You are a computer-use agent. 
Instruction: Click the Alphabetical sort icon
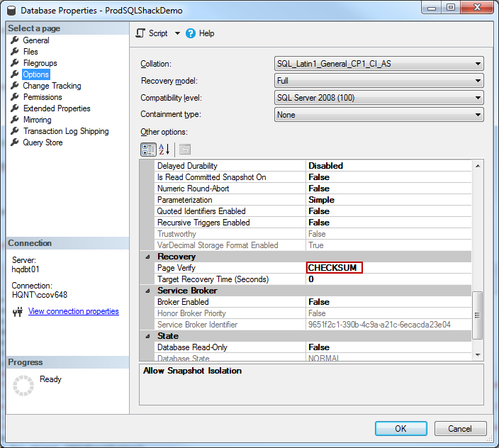click(x=164, y=150)
